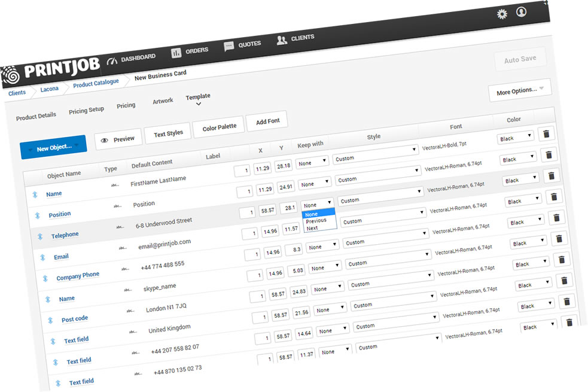Open the Color Palette button
Screen dimensions: 588x392
point(220,127)
